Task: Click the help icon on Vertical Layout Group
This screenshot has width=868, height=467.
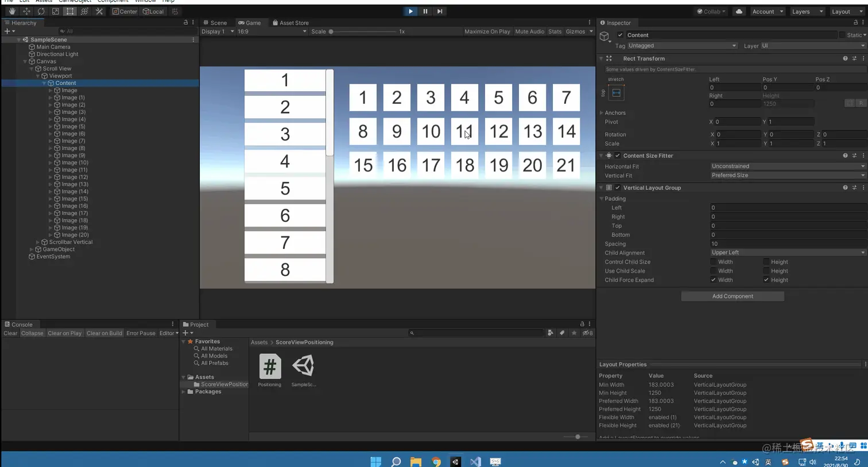Action: tap(845, 187)
